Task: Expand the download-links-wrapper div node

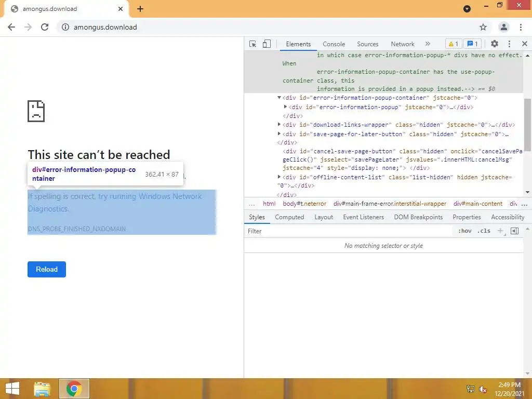Action: point(279,125)
